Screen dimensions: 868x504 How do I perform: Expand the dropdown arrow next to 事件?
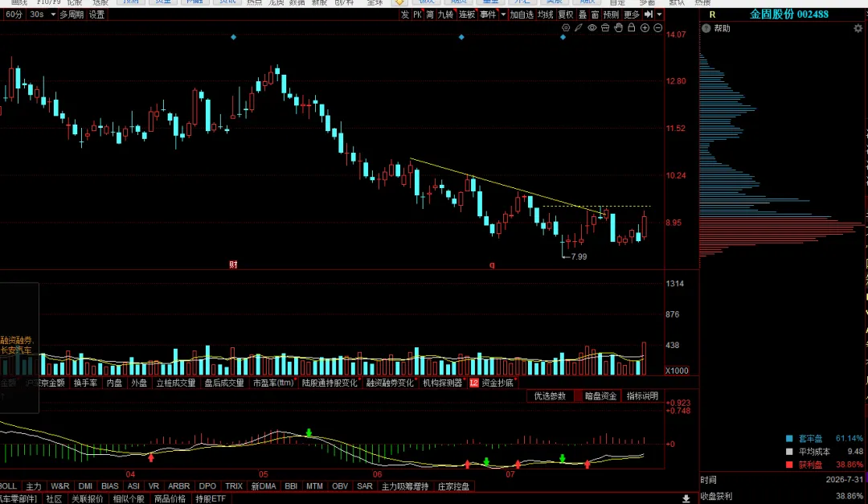503,14
